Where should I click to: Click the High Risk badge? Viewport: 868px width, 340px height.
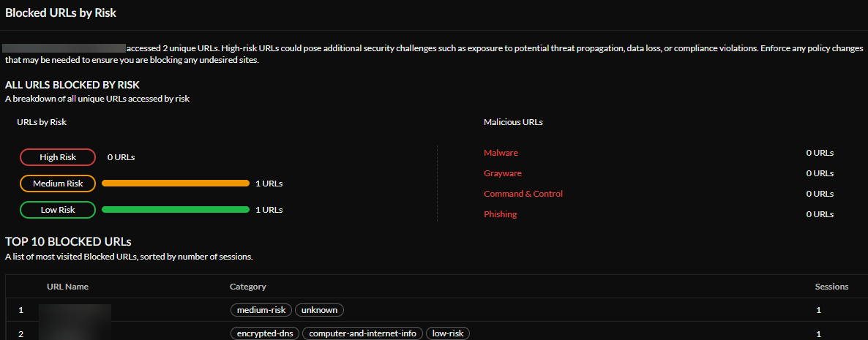[58, 157]
